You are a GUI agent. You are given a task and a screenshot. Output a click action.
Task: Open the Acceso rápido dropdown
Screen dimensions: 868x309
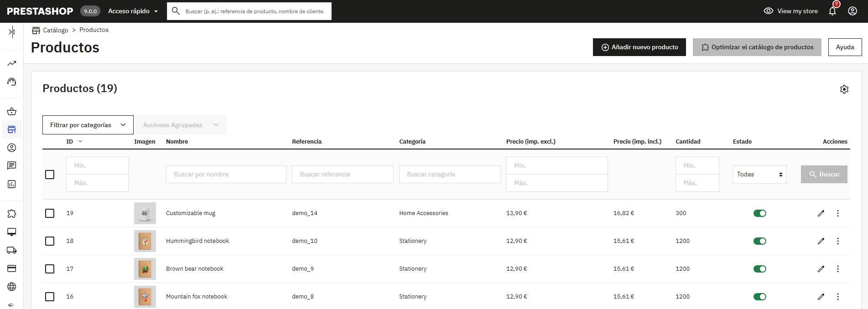[133, 11]
